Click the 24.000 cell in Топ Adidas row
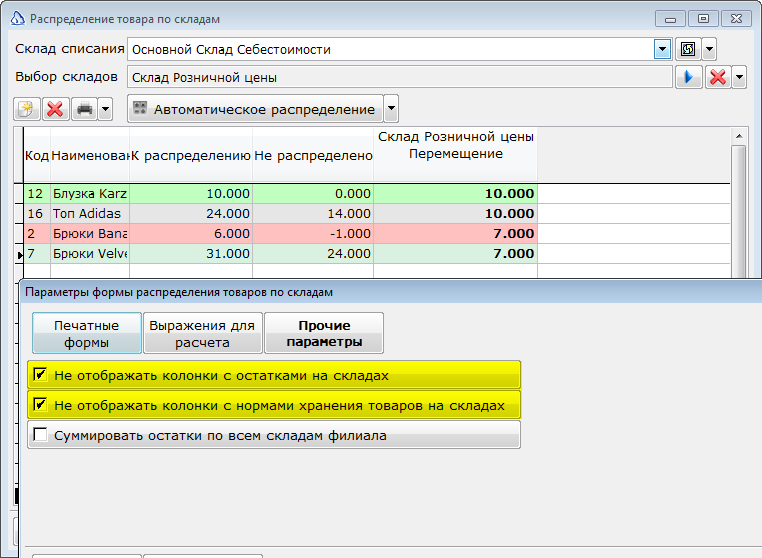Viewport: 762px width, 558px height. 191,213
